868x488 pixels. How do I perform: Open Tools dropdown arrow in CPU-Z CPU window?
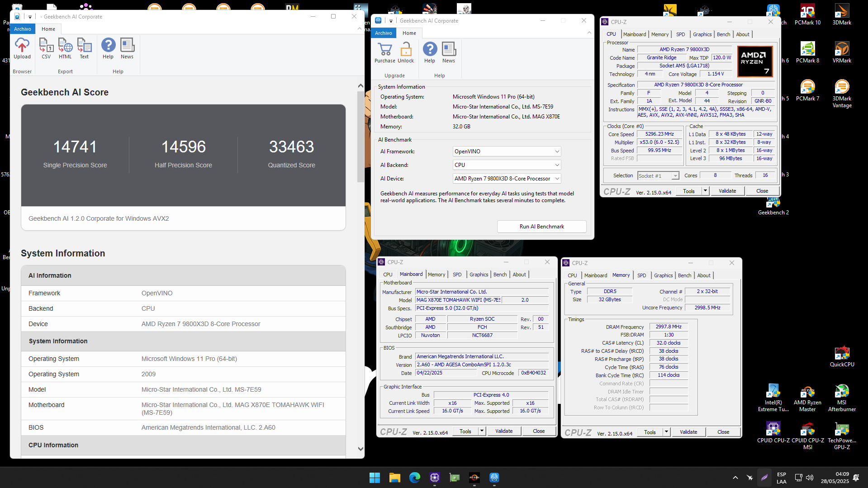[705, 191]
